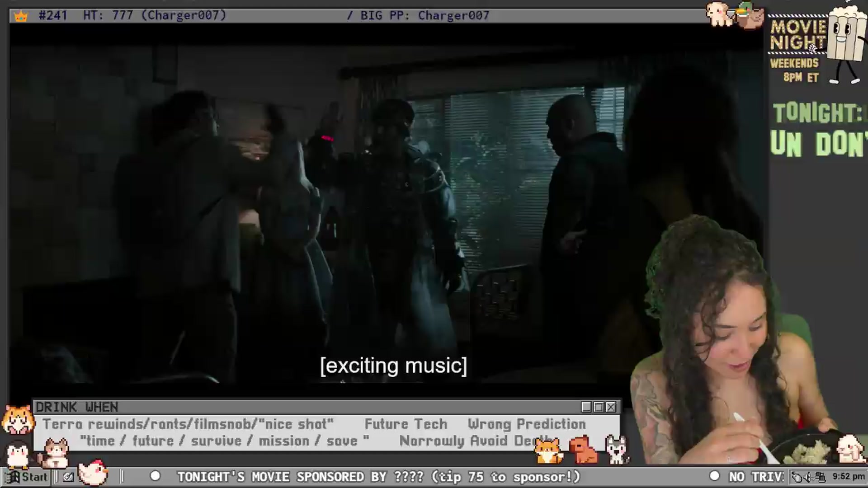The image size is (868, 488).
Task: Click the "Future Tech" drink rule
Action: tap(406, 424)
